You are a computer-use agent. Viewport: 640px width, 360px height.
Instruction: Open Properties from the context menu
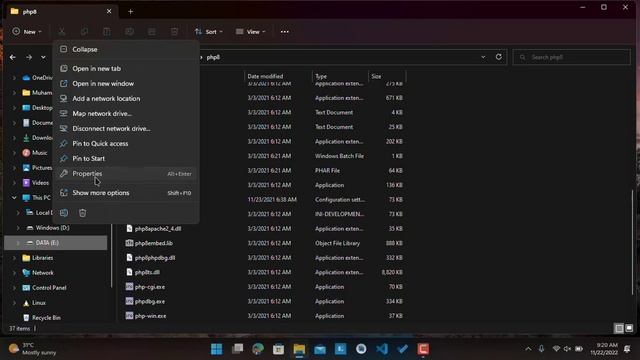click(x=126, y=173)
